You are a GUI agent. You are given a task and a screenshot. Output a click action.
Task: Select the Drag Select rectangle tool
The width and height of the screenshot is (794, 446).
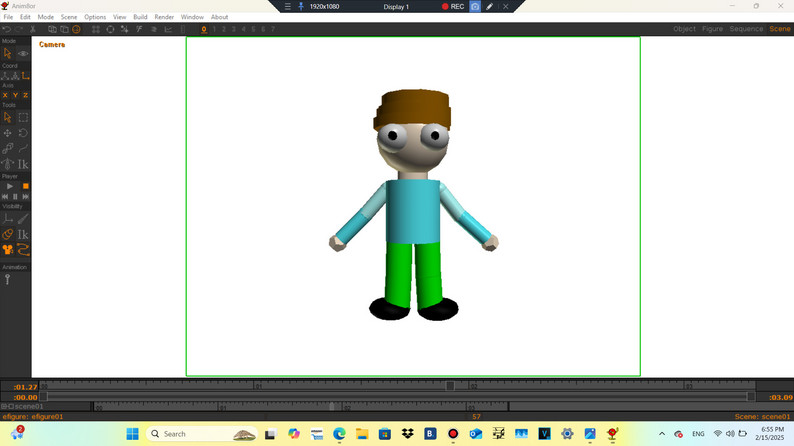click(23, 117)
